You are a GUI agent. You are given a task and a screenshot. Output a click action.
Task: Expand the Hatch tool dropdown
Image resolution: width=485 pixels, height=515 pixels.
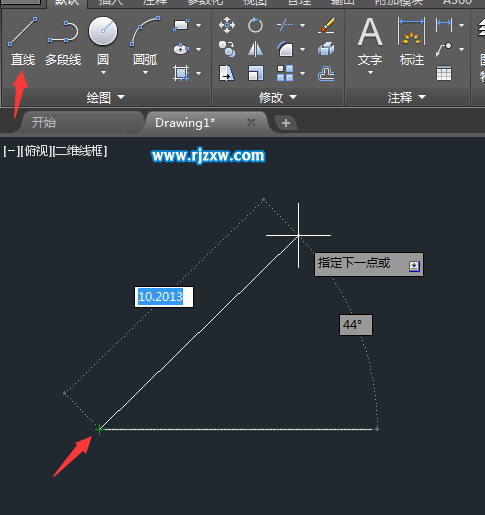point(198,73)
